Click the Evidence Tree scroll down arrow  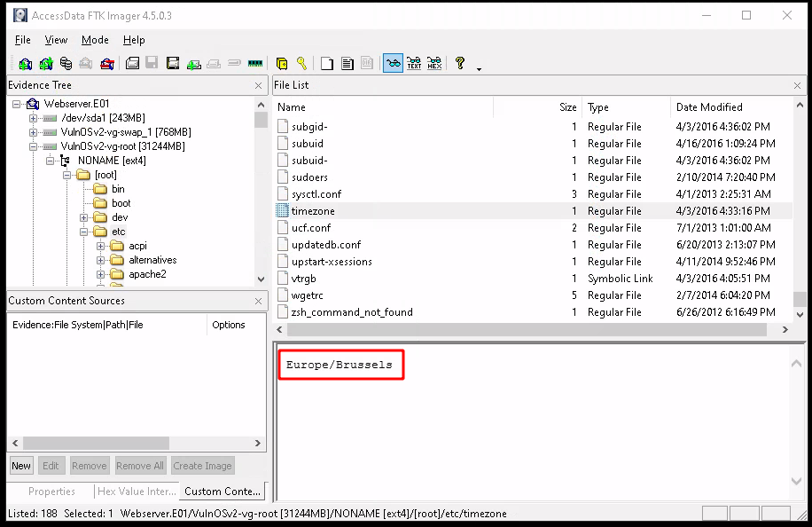click(x=261, y=279)
